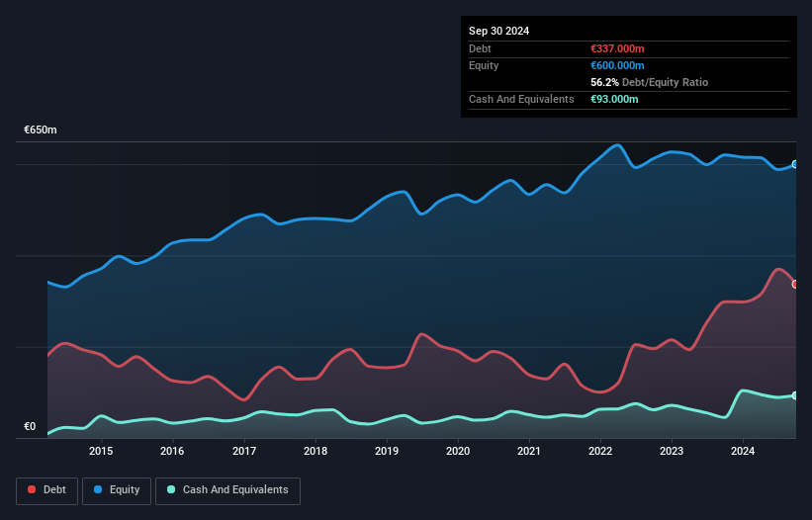This screenshot has width=812, height=520.
Task: Click the blue dot in Equity legend
Action: click(100, 490)
